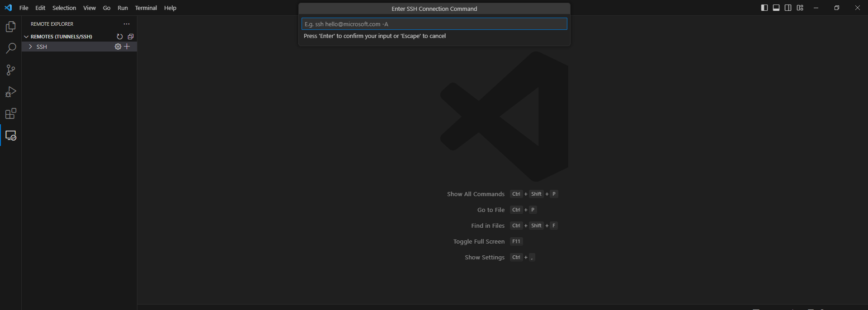Expand the SSH tree node
Viewport: 868px width, 310px height.
30,47
